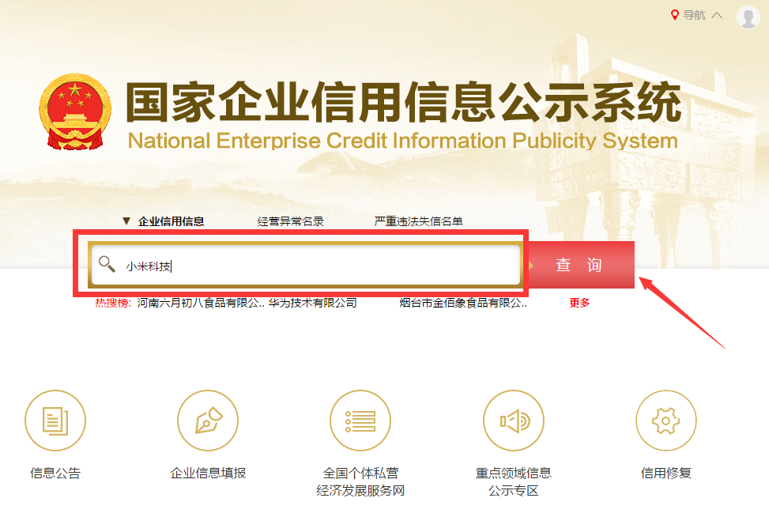The height and width of the screenshot is (532, 769).
Task: Click the 重点领域信息公示专区 label
Action: pos(514,482)
